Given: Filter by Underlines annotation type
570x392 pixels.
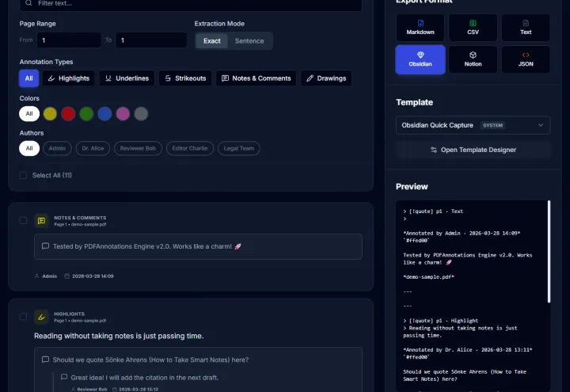Looking at the screenshot, I should tap(127, 78).
